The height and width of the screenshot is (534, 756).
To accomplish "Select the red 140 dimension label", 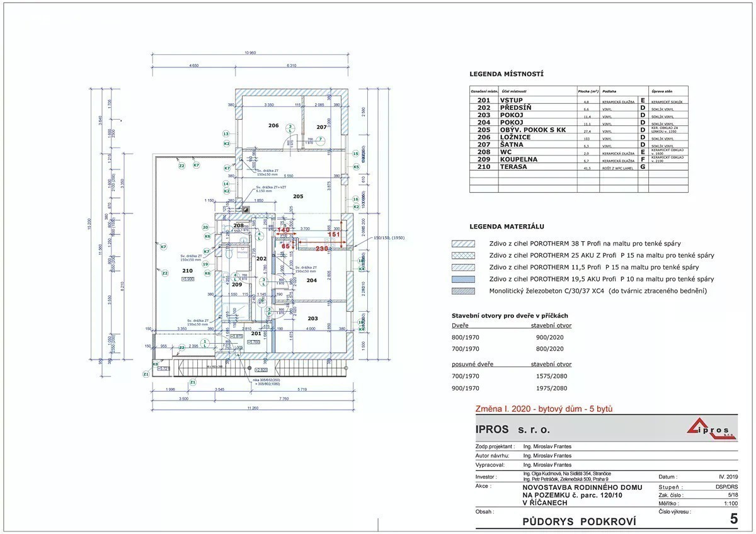I will pos(284,230).
